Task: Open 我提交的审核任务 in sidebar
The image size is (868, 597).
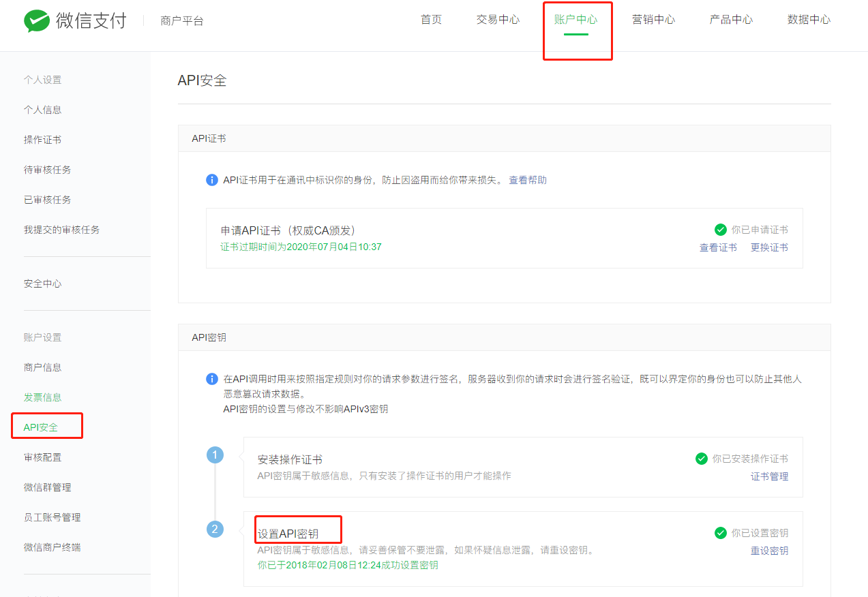Action: click(61, 230)
